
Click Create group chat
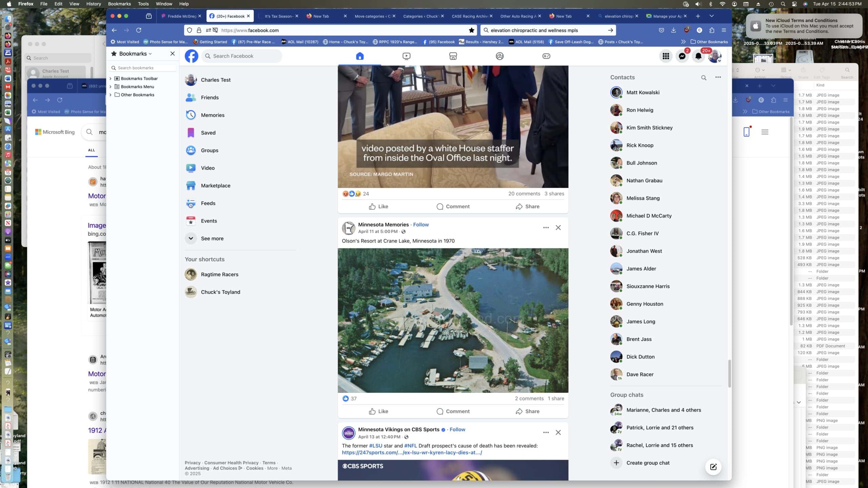(x=648, y=463)
